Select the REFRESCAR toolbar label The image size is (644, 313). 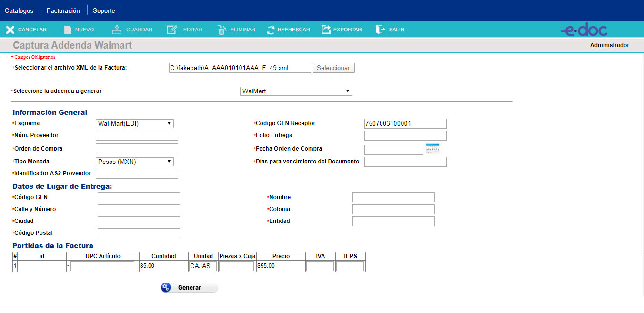[x=294, y=30]
